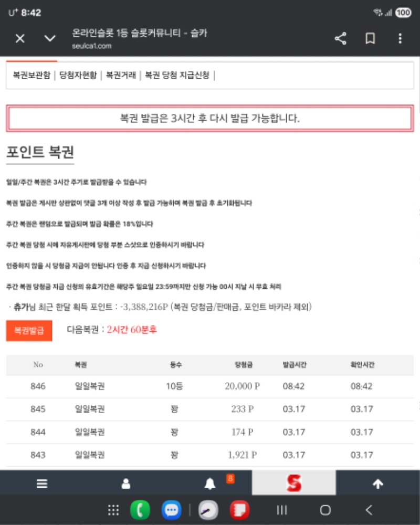Open the three-dot browser options menu

coord(400,39)
